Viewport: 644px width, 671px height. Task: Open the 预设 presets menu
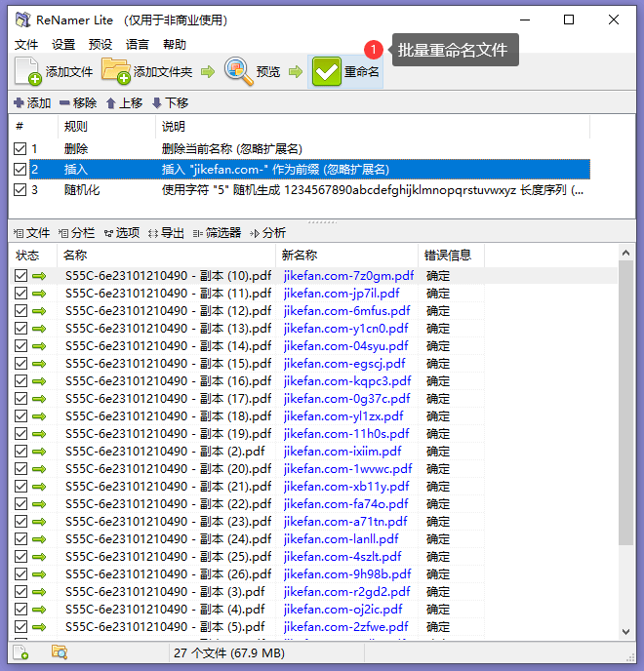[x=101, y=45]
